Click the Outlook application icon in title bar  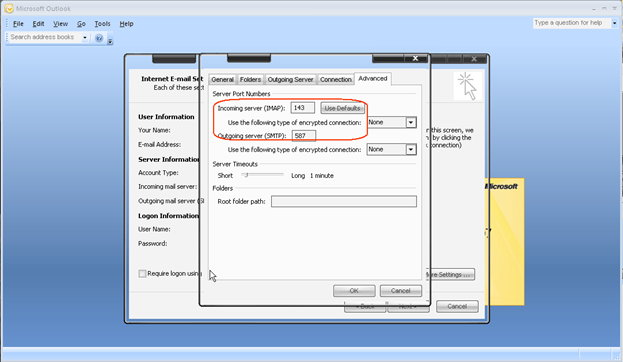tap(9, 8)
